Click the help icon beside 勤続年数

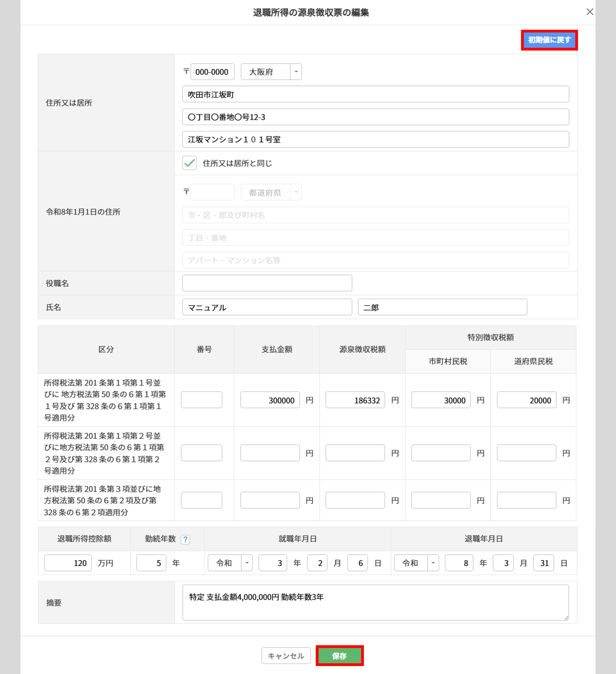pos(185,539)
